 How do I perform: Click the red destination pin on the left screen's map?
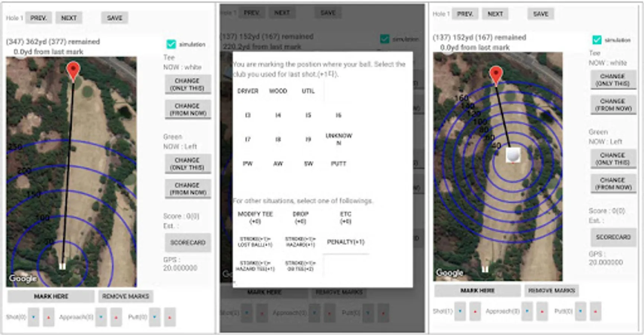coord(73,72)
